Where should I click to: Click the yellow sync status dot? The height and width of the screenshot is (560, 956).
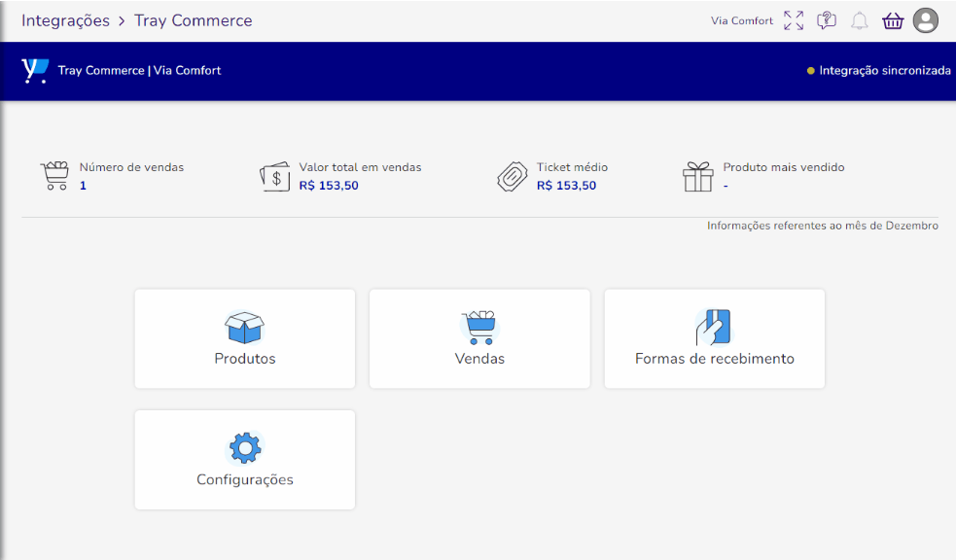(810, 71)
